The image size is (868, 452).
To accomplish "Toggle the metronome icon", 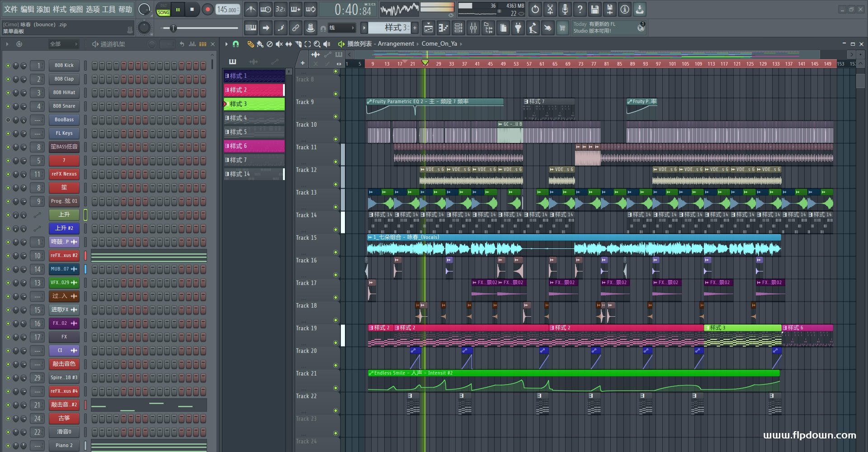I will tap(251, 9).
